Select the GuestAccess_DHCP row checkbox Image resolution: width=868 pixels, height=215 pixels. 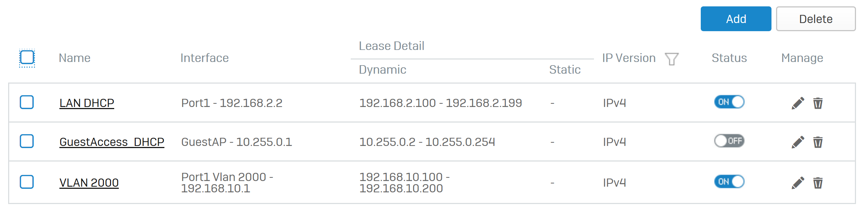[x=27, y=141]
